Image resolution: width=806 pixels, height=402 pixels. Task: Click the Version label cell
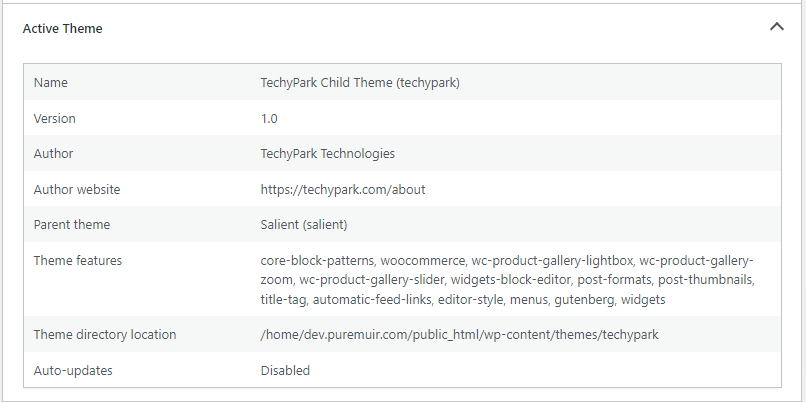click(55, 118)
